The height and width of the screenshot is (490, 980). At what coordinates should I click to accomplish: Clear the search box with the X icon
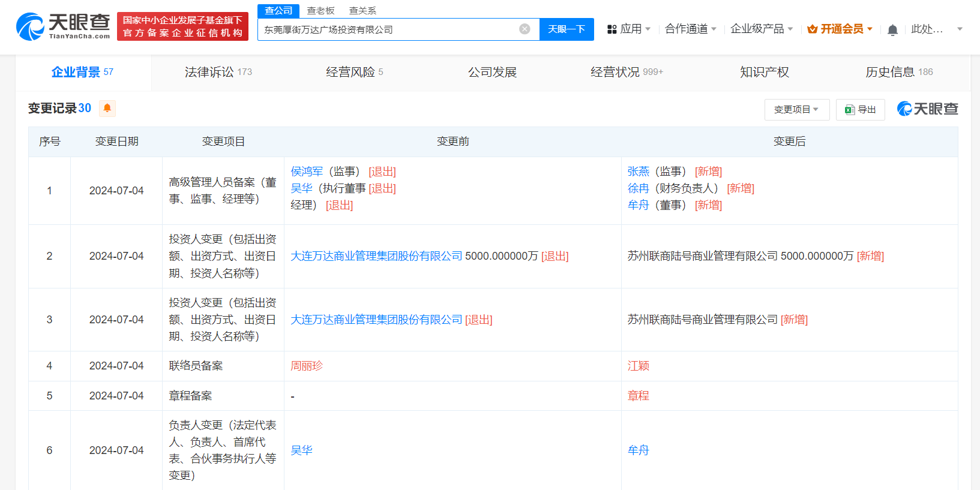[525, 29]
